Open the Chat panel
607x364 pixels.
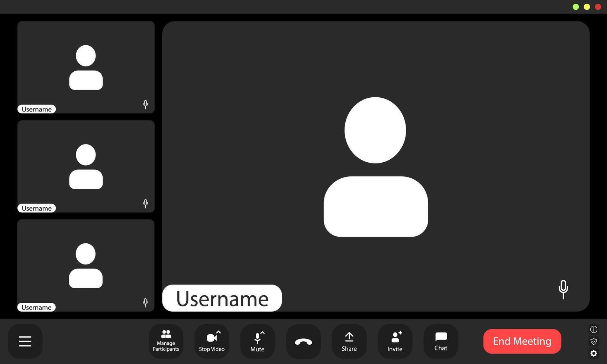(x=440, y=337)
